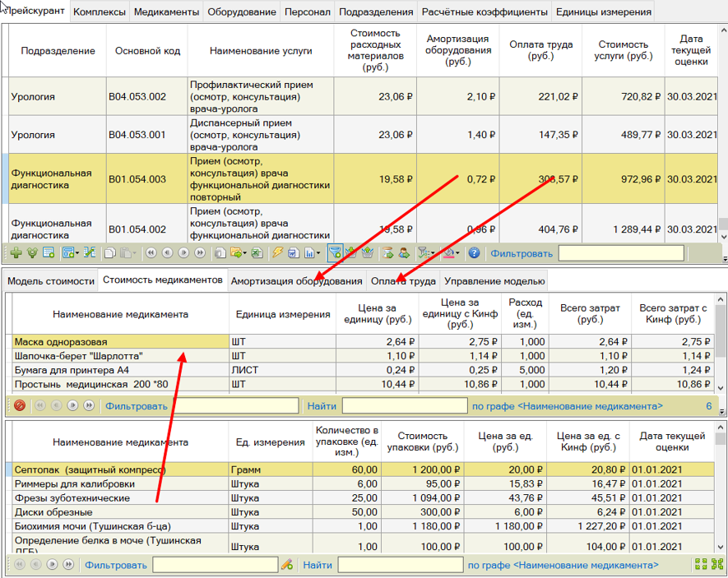728x578 pixels.
Task: Click the Excel export icon in main toolbar
Action: (256, 252)
